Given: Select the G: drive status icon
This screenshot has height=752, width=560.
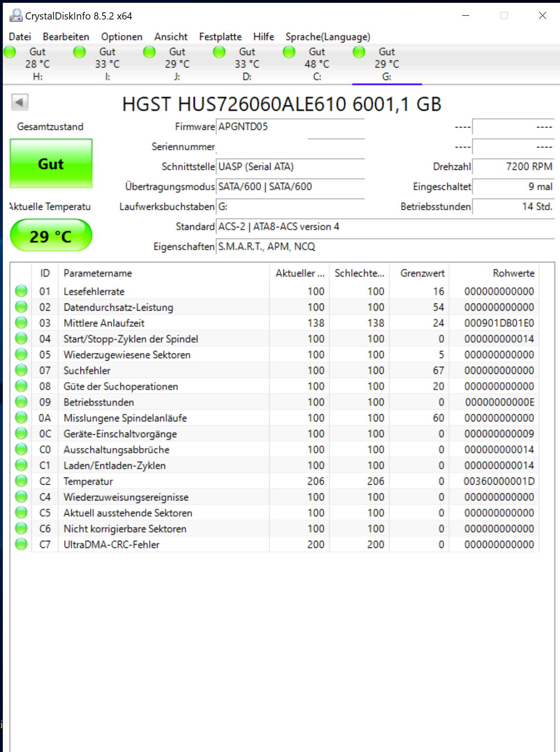Looking at the screenshot, I should pyautogui.click(x=359, y=52).
